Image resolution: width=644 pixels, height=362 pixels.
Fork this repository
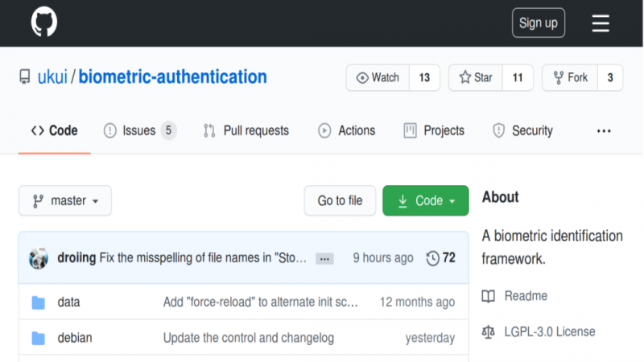tap(569, 78)
